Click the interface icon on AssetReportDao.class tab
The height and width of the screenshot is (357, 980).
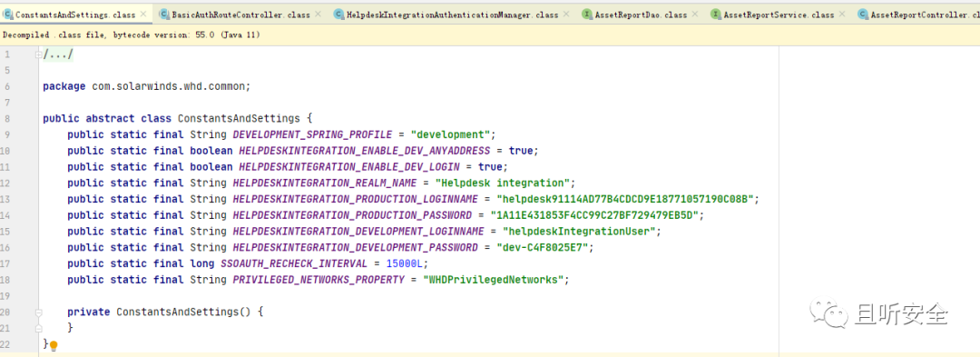587,15
